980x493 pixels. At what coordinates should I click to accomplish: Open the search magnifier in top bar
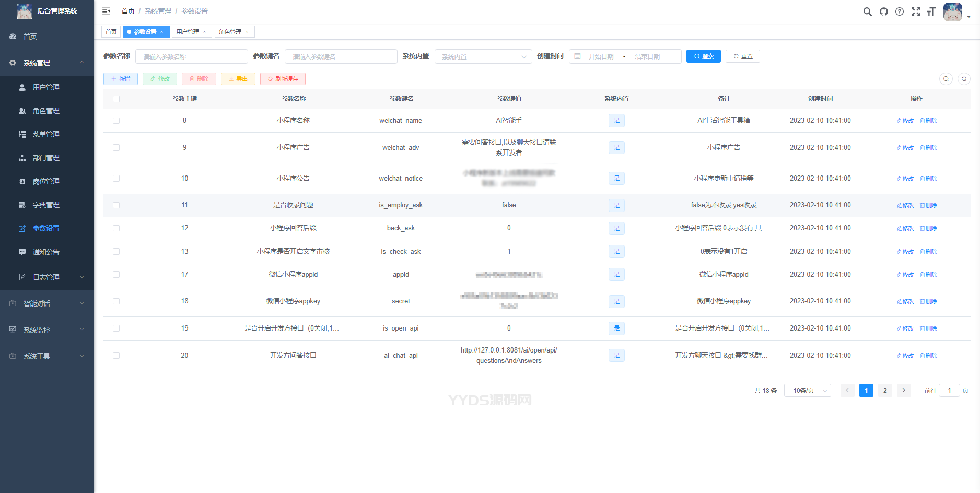click(x=867, y=11)
